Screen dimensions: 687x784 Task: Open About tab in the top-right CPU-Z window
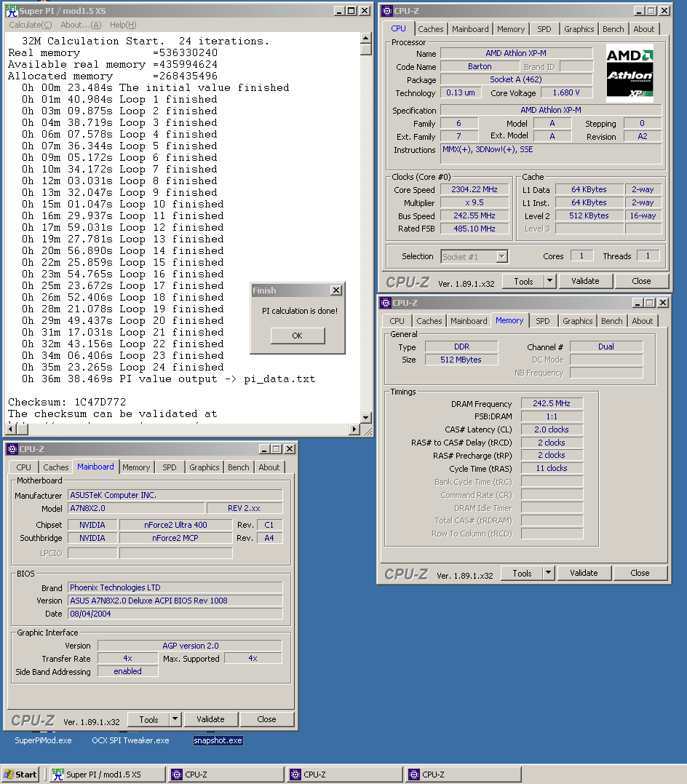[x=643, y=29]
